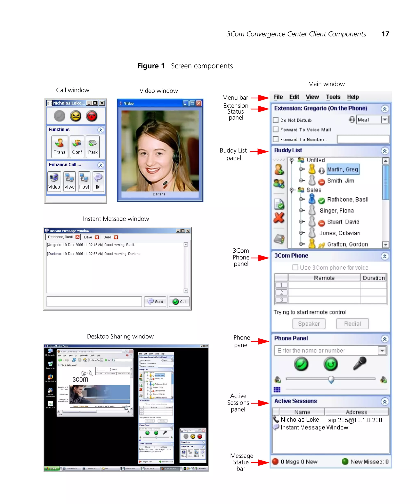This screenshot has height=504, width=420.
Task: Click the Redial button
Action: pos(352,324)
